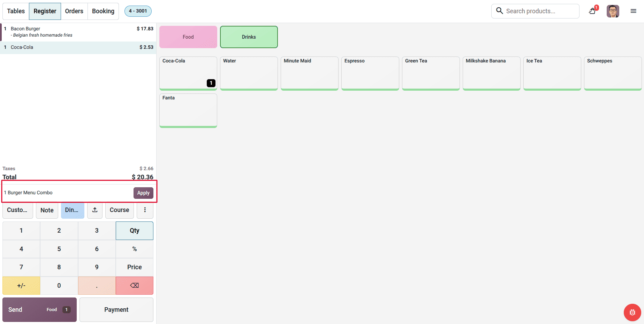This screenshot has width=644, height=324.
Task: Click numpad key 3
Action: tap(97, 231)
